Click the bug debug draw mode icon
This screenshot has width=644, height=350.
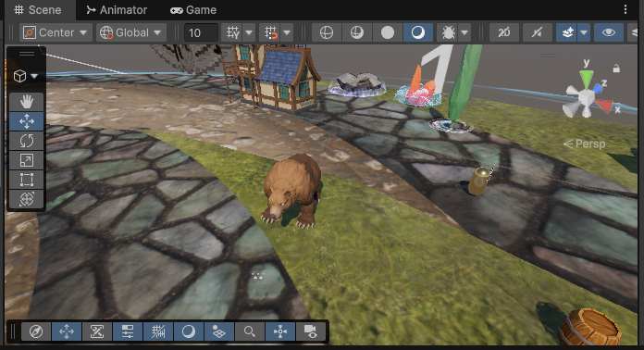point(448,32)
